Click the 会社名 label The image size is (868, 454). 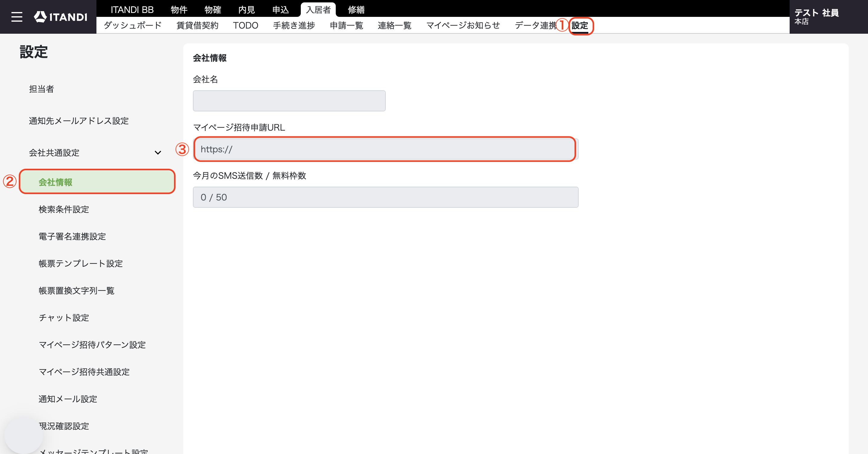point(206,79)
